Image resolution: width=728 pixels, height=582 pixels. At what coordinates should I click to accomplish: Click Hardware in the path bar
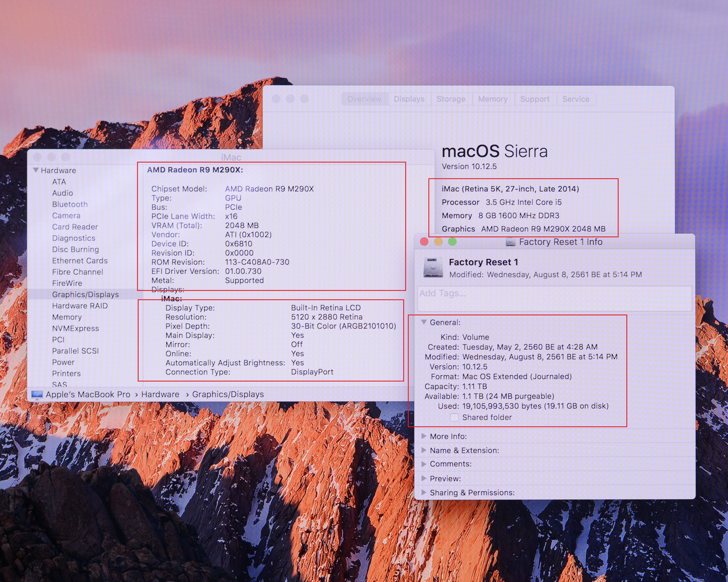160,394
